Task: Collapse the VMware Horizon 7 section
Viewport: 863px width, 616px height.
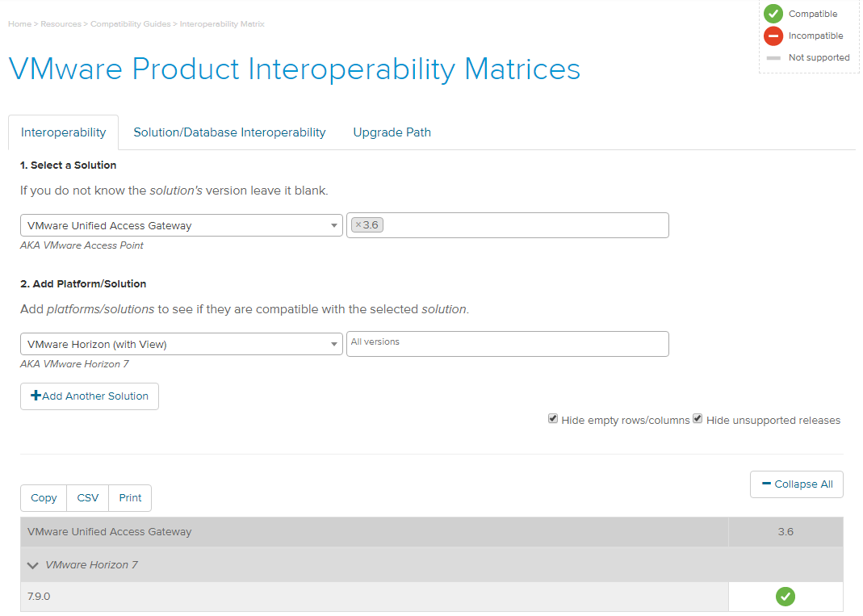Action: [x=33, y=565]
